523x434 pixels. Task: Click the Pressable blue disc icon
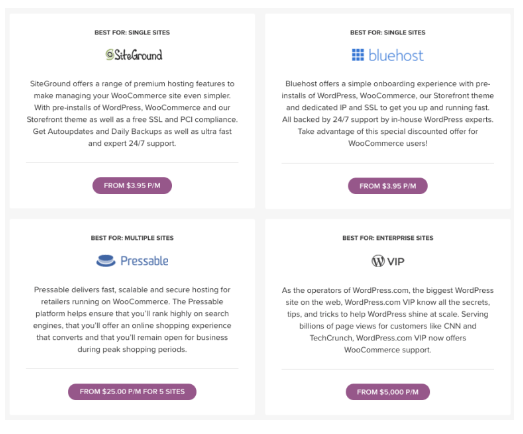coord(106,261)
